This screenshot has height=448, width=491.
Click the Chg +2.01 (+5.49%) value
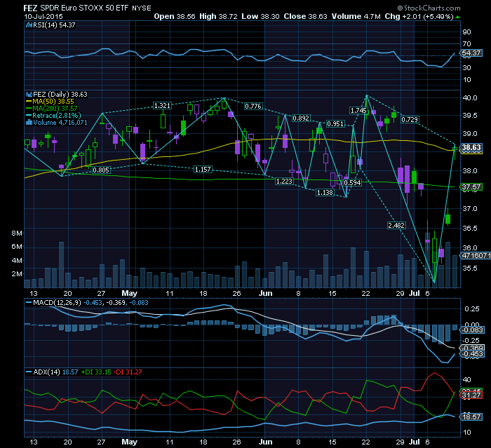point(419,17)
